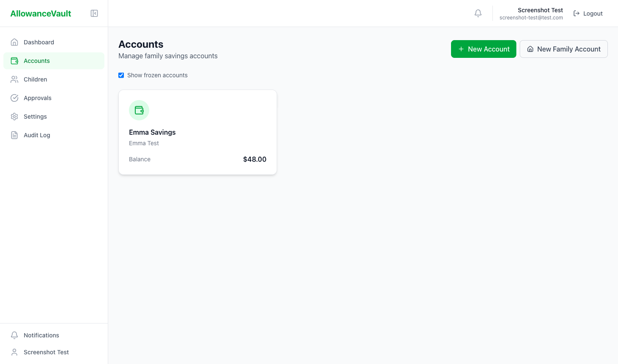The width and height of the screenshot is (618, 364).
Task: Toggle frozen accounts visibility
Action: point(121,75)
